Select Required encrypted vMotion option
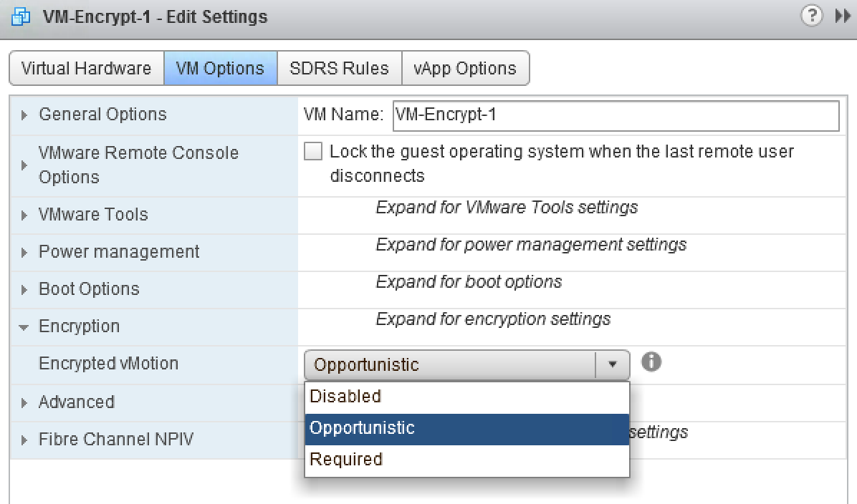857x504 pixels. click(x=346, y=460)
